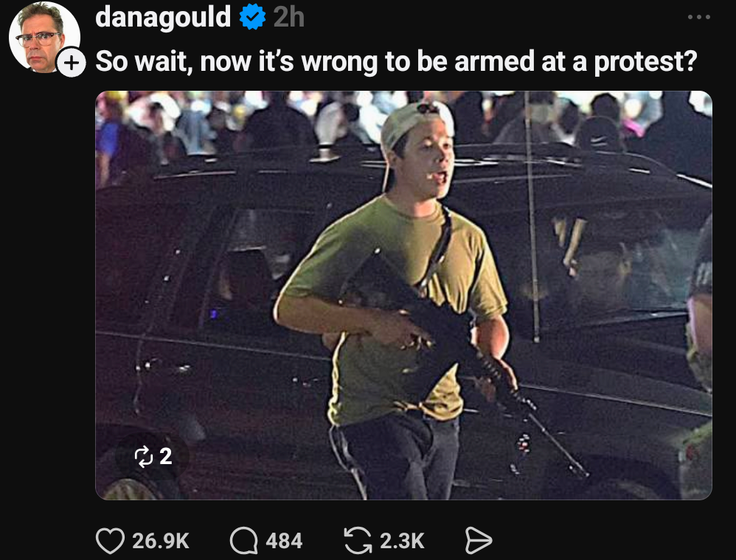Like the post with the heart icon
736x560 pixels.
tap(111, 541)
